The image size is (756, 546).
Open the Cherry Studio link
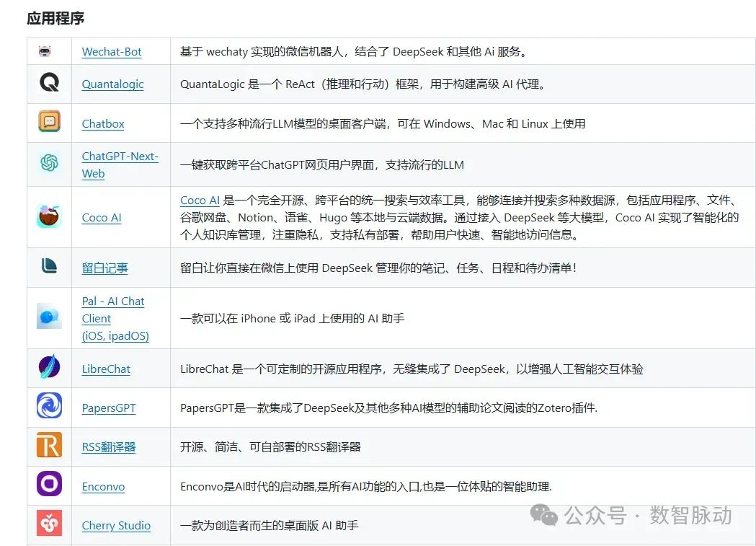[116, 526]
